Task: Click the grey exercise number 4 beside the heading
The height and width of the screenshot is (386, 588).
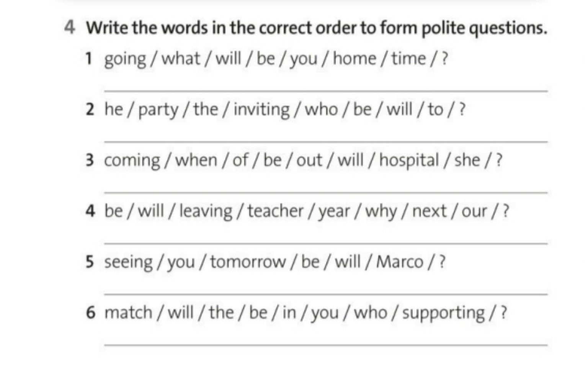Action: pyautogui.click(x=70, y=28)
